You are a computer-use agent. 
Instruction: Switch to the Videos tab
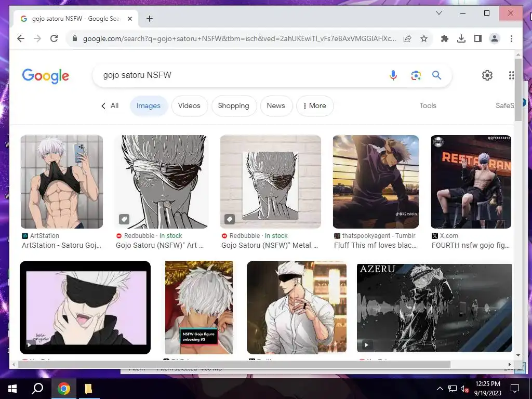[x=189, y=106]
